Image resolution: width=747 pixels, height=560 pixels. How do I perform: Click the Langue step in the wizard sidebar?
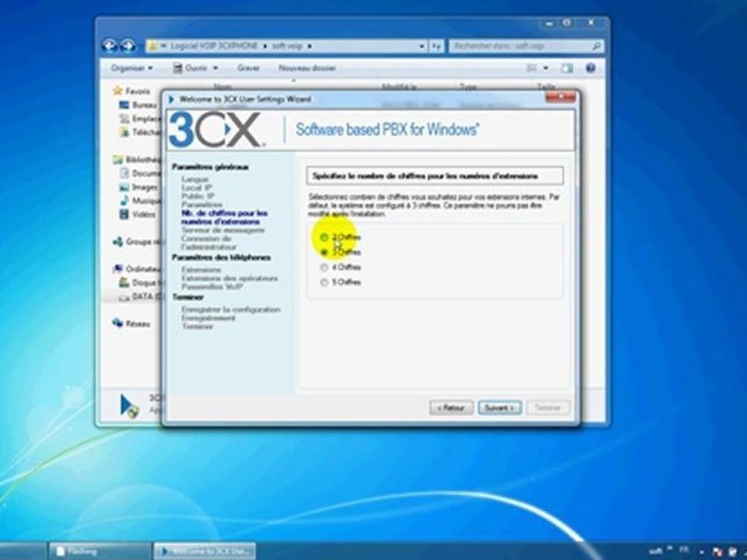point(195,179)
